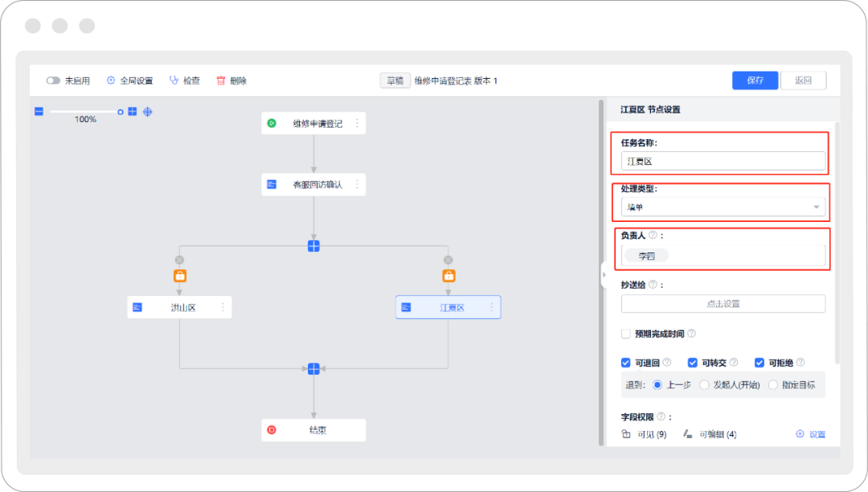868x492 pixels.
Task: Click the orange condition lock above 洪山区
Action: point(179,276)
